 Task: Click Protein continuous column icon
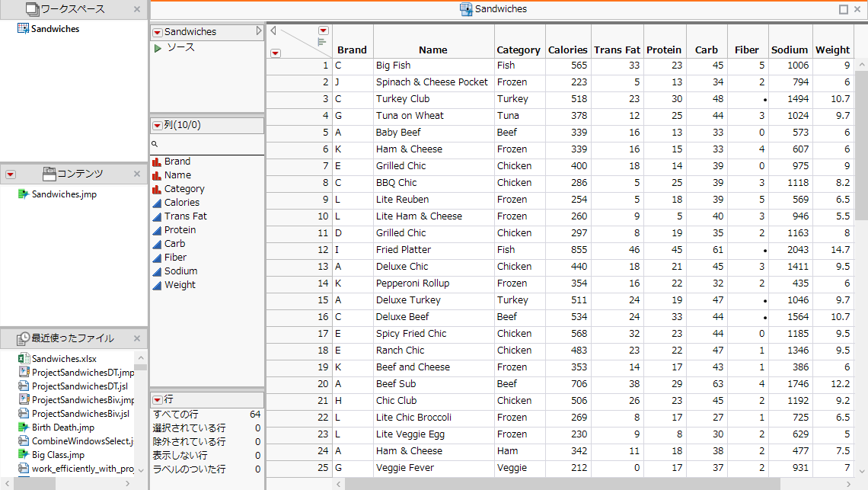pyautogui.click(x=157, y=230)
